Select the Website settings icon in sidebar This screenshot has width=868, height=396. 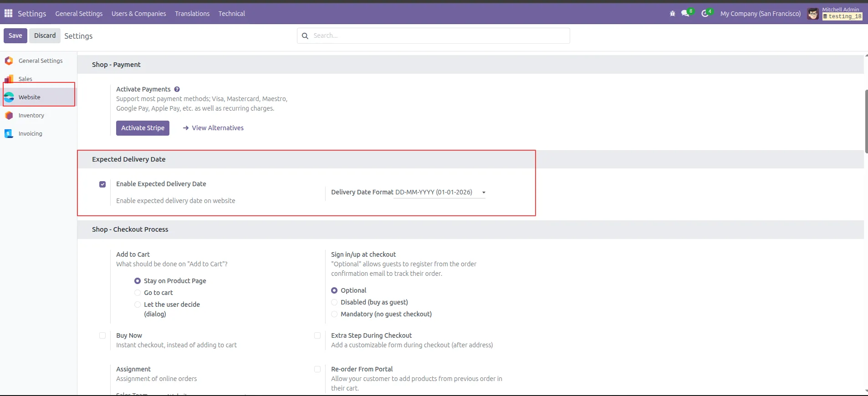(x=9, y=97)
